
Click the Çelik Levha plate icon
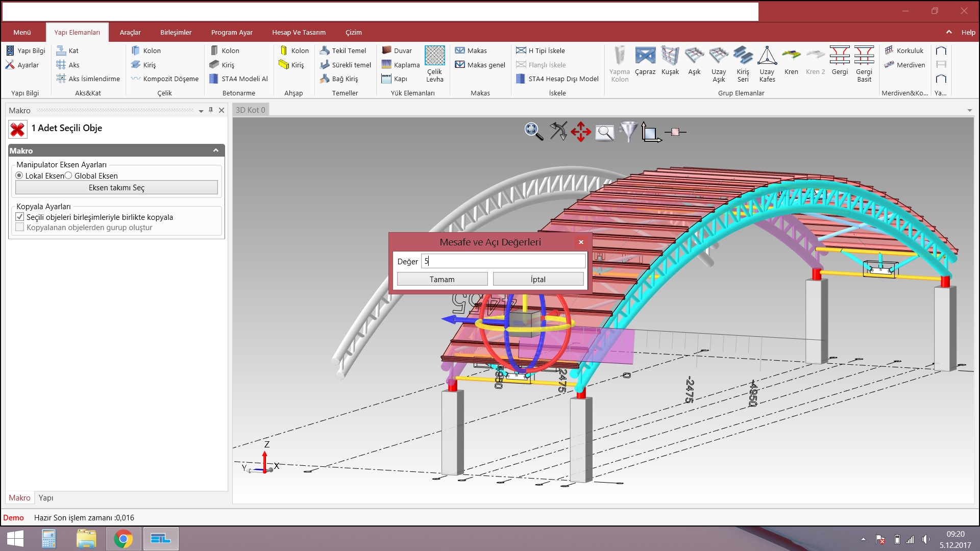click(x=434, y=56)
